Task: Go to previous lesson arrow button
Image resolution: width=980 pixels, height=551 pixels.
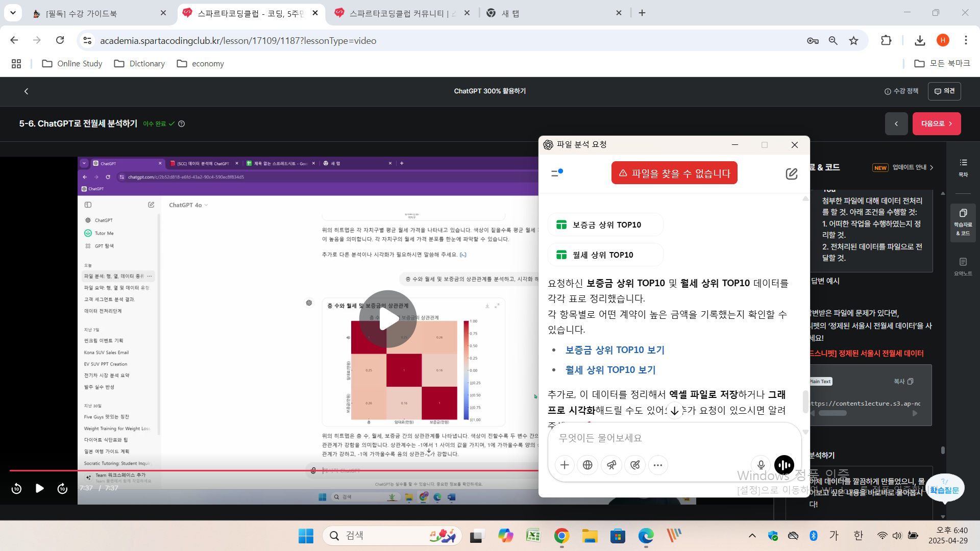Action: pos(896,123)
